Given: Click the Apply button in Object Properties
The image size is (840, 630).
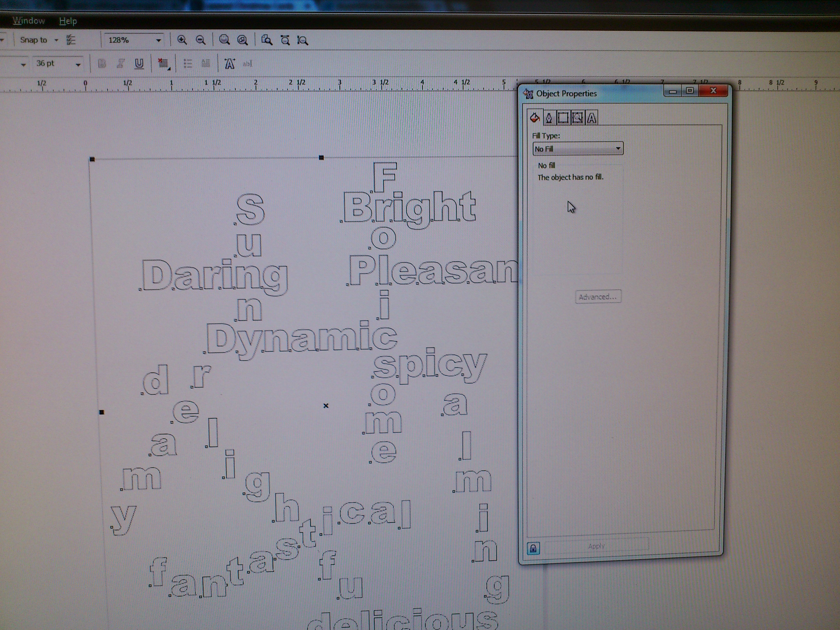Looking at the screenshot, I should pyautogui.click(x=597, y=546).
